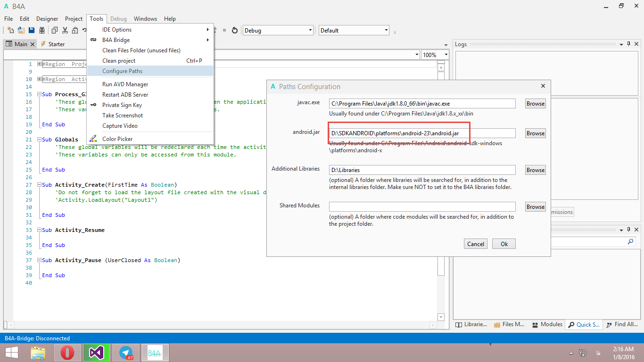Expand the Project Attributes region
Image resolution: width=644 pixels, height=362 pixels.
pos(39,64)
